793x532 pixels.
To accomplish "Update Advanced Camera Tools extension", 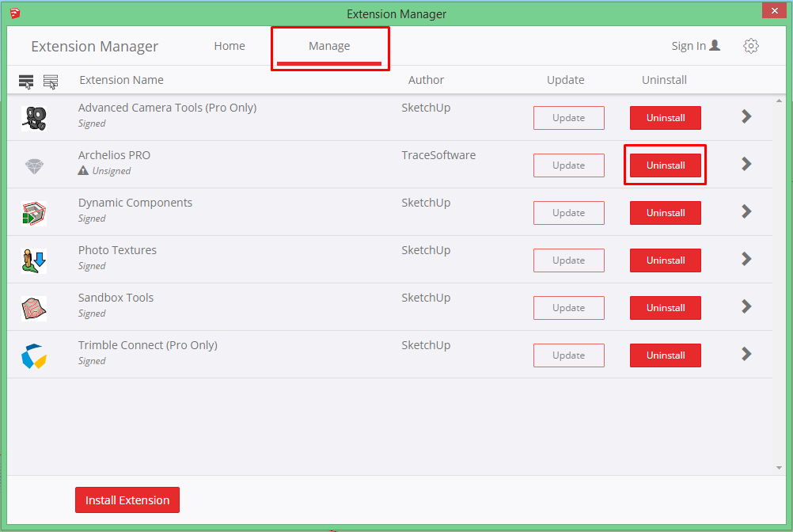I will tap(568, 118).
